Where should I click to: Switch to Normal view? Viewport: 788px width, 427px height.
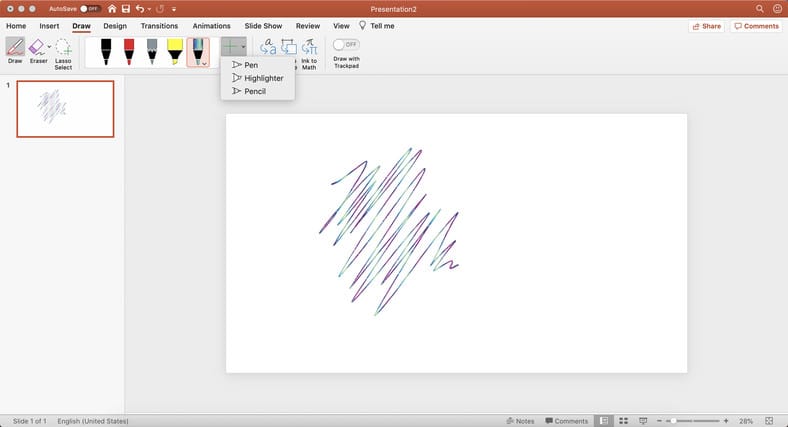coord(604,421)
